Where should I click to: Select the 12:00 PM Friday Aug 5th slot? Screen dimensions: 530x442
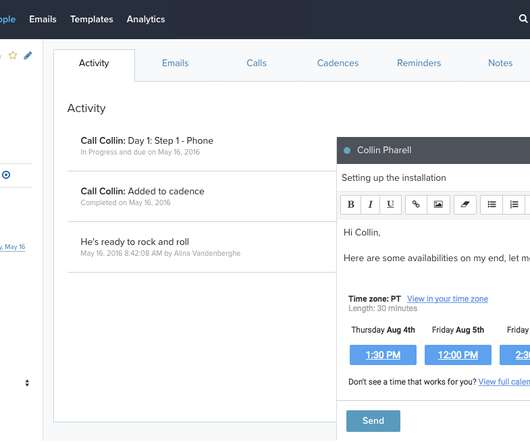(458, 355)
